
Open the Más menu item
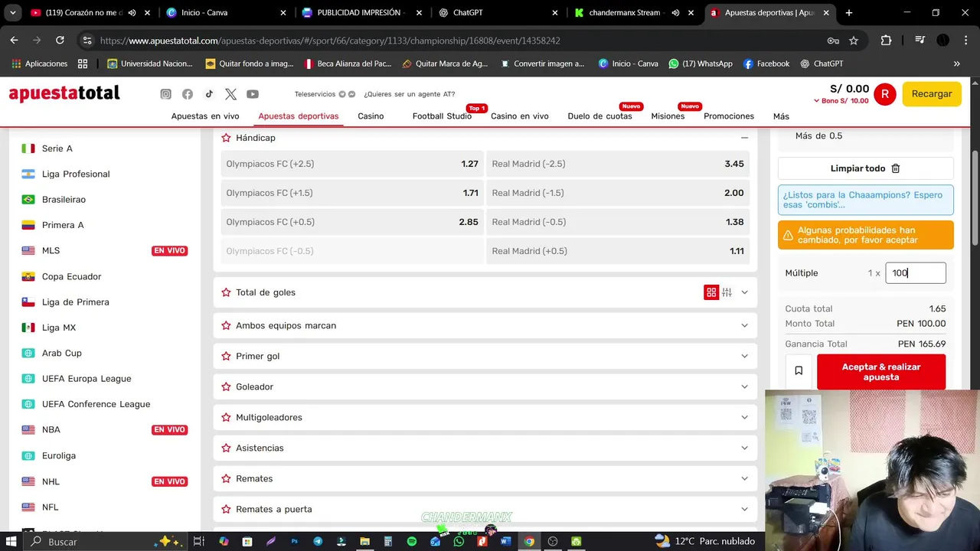tap(781, 116)
